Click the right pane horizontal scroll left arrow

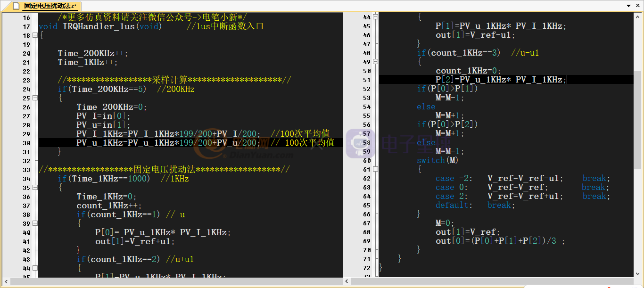[x=347, y=281]
